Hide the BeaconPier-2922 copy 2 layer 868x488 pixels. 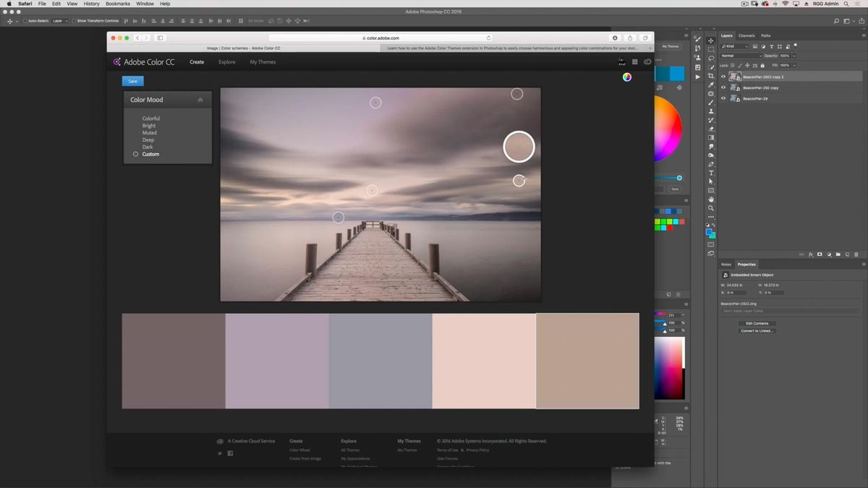point(723,77)
